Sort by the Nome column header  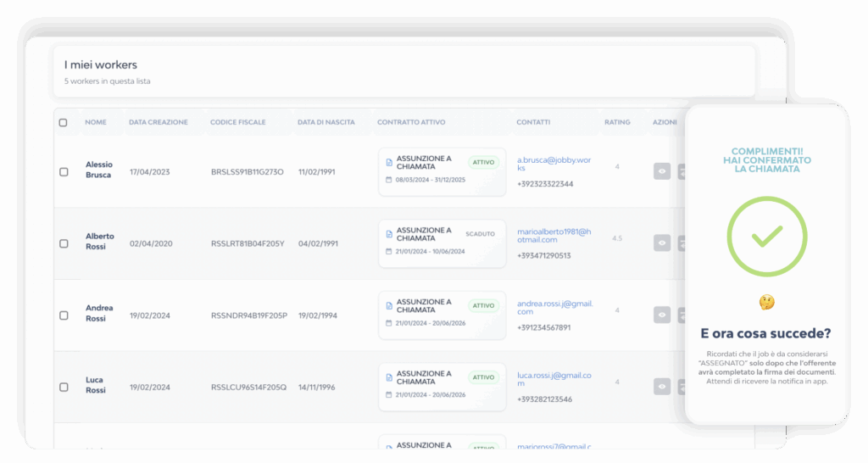(96, 122)
